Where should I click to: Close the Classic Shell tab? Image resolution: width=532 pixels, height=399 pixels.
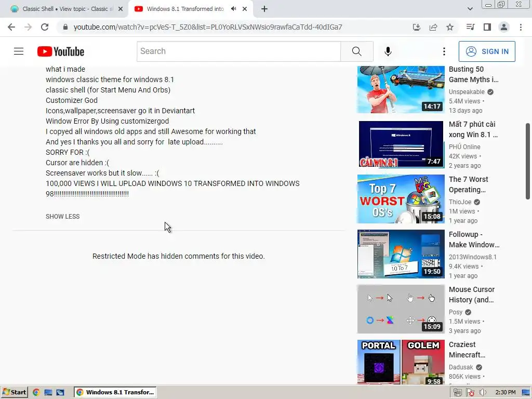pos(121,9)
